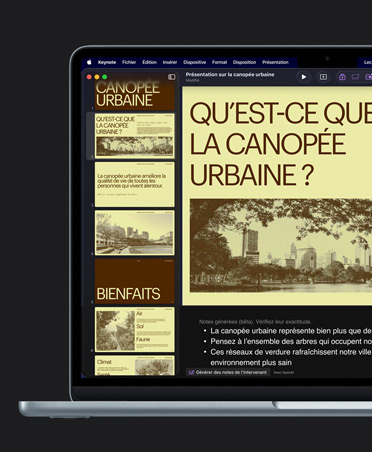This screenshot has height=452, width=372.
Task: Open the Diapositive menu
Action: point(194,62)
